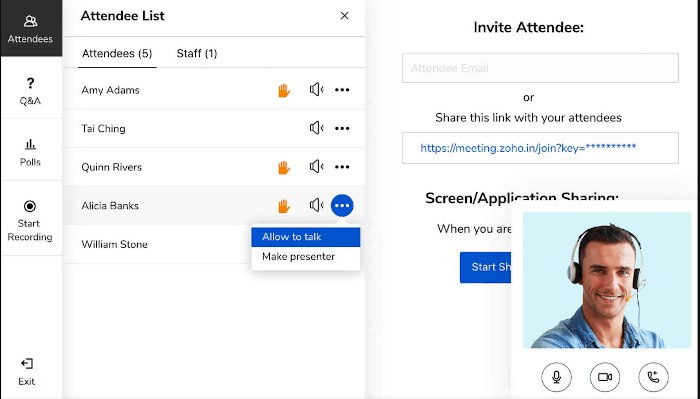The height and width of the screenshot is (399, 700).
Task: Select Allow to talk menu option
Action: pos(306,237)
